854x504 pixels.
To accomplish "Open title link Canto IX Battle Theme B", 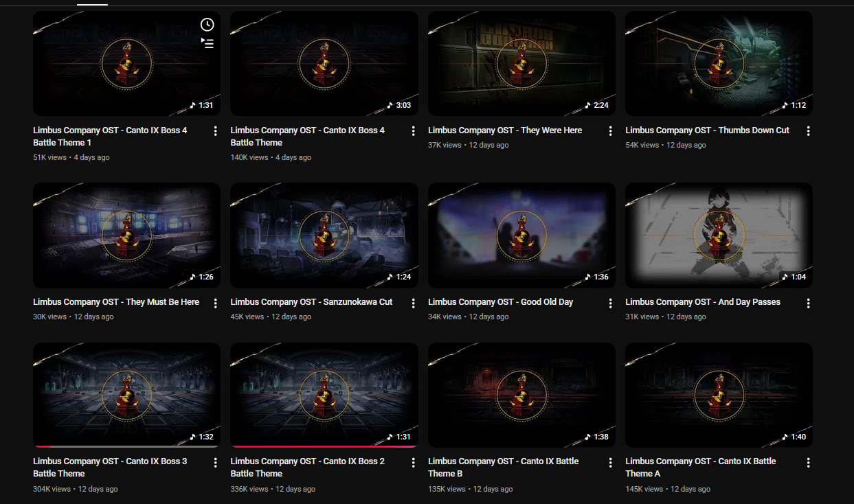I will pyautogui.click(x=504, y=467).
